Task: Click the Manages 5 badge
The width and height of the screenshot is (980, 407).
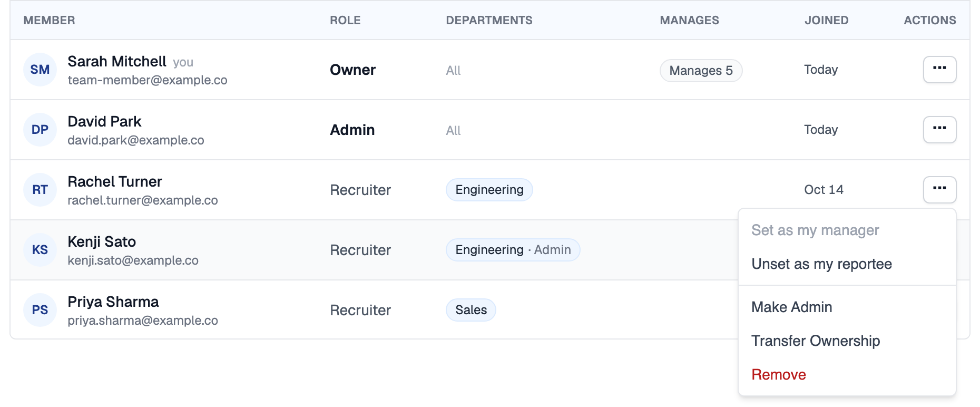Action: pyautogui.click(x=701, y=71)
